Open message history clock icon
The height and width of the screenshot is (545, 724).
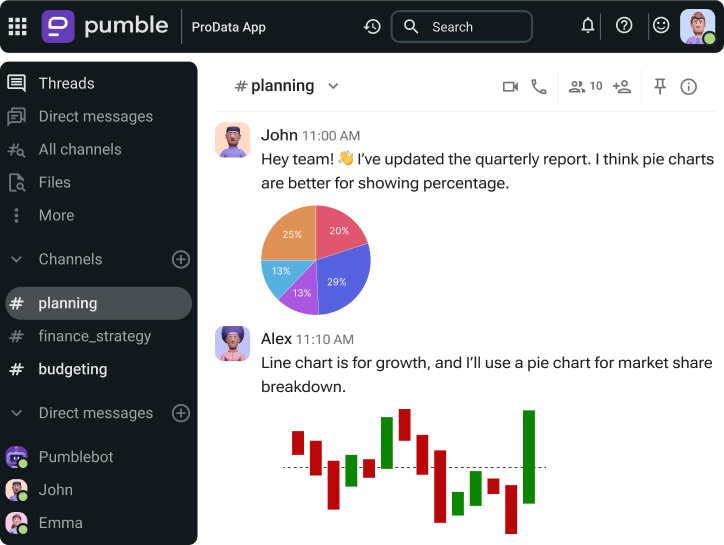[x=372, y=27]
